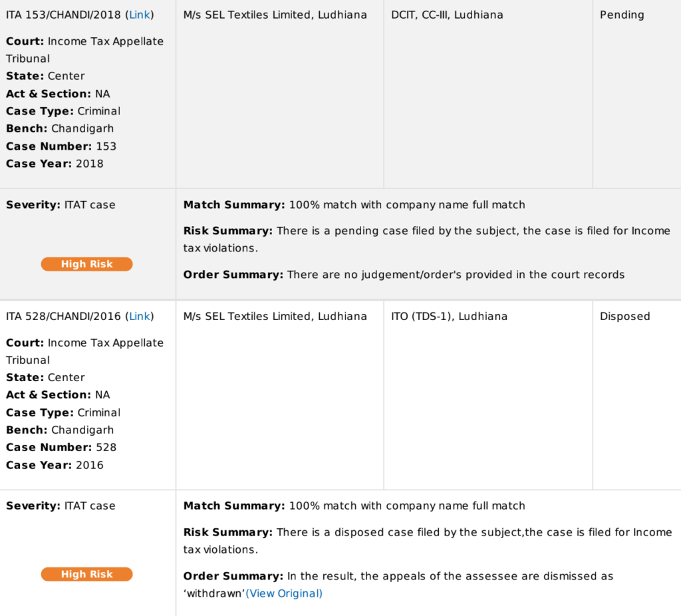Open the Link beside ITA 153/CHANDI/2018

140,15
